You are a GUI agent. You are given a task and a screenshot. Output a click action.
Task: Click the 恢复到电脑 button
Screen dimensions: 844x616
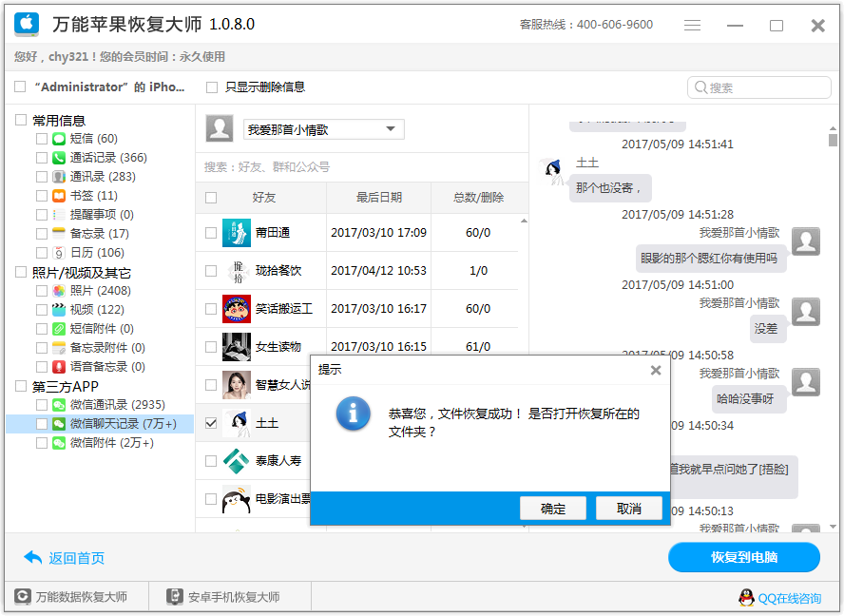coord(744,557)
